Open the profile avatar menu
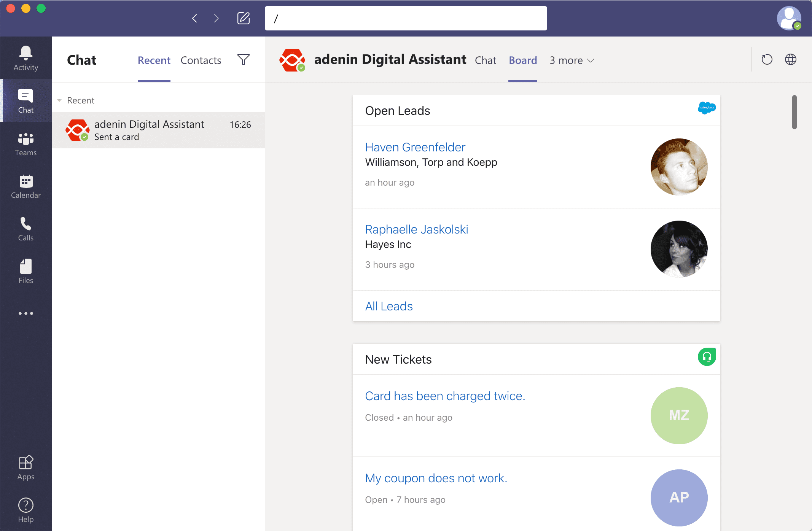The image size is (812, 531). coord(789,18)
